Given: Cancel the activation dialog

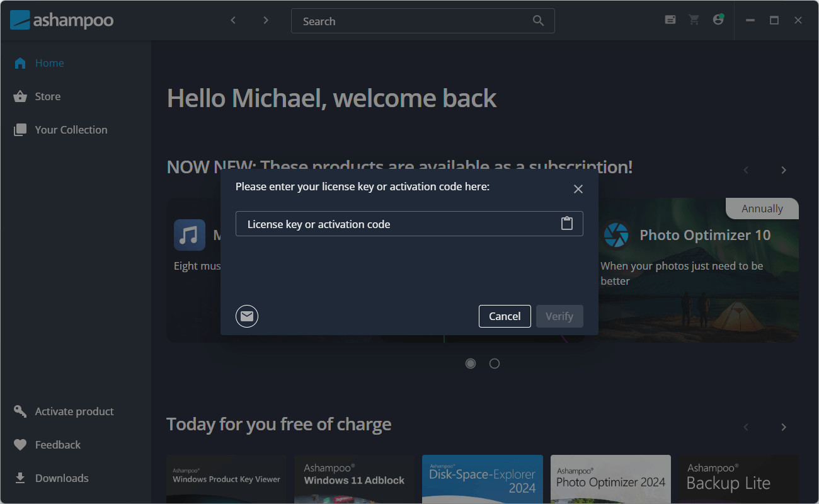Looking at the screenshot, I should pos(505,316).
